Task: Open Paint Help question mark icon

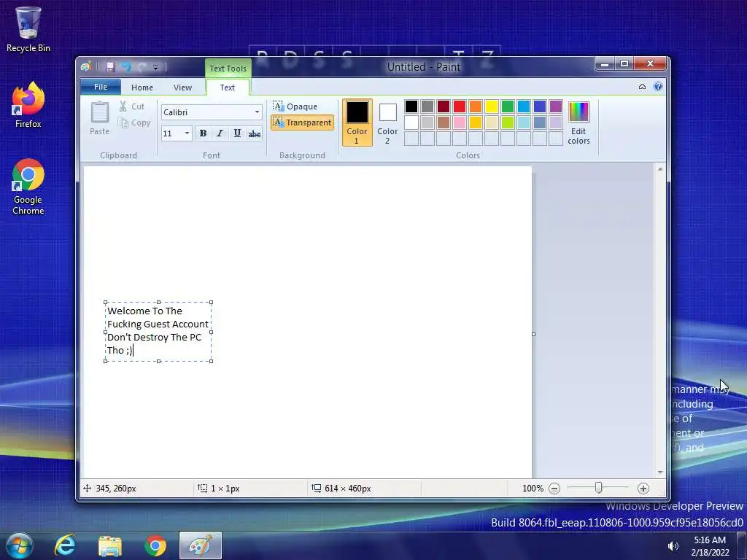Action: point(658,87)
